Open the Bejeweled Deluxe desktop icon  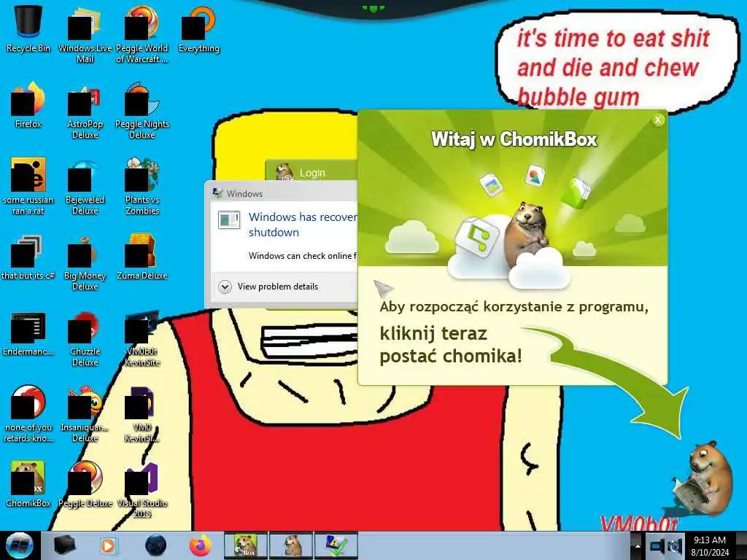click(x=85, y=186)
